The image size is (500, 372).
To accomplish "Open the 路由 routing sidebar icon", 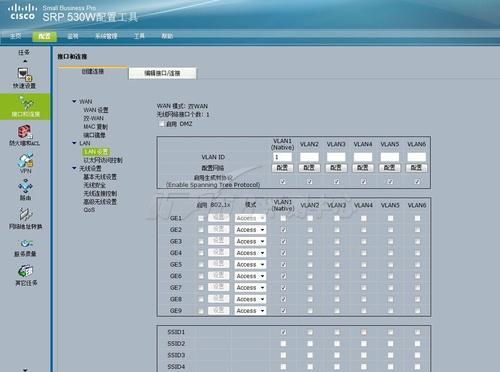I will 25,190.
